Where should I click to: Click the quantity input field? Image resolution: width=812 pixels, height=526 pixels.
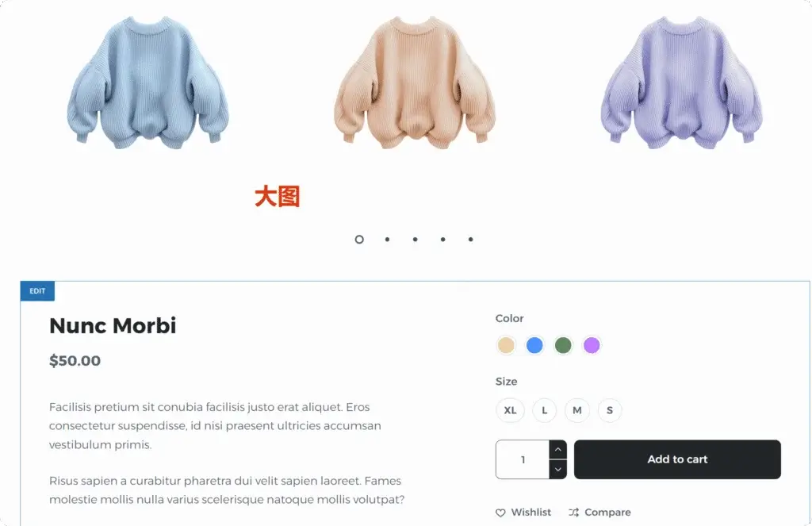point(523,459)
